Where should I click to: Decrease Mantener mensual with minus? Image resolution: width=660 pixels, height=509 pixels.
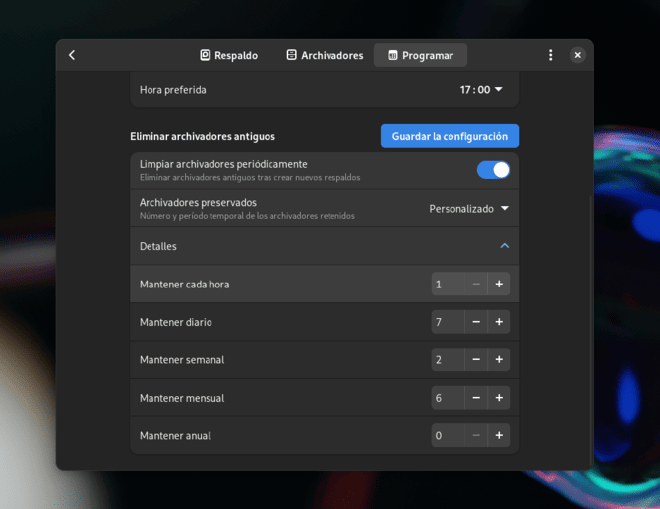click(476, 398)
